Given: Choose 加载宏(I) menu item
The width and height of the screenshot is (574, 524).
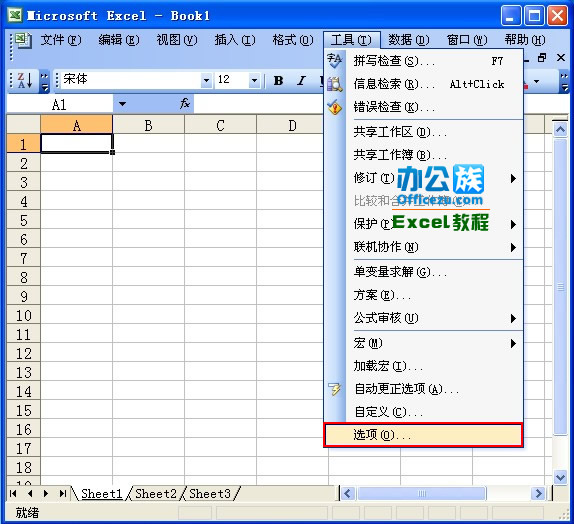Looking at the screenshot, I should pos(424,366).
